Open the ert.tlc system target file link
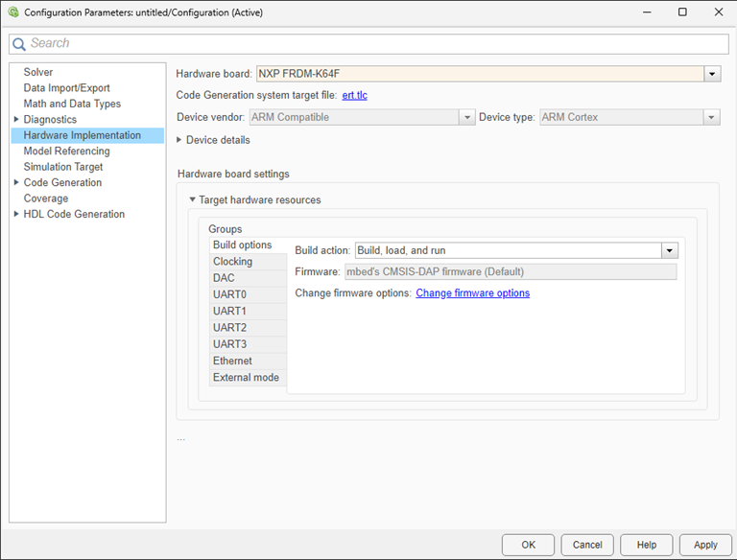737x560 pixels. click(x=354, y=95)
